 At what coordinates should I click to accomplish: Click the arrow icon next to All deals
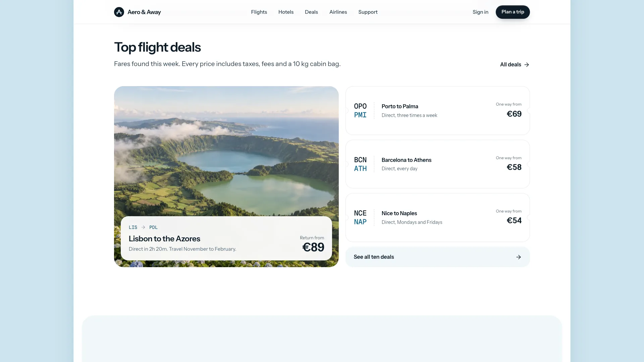(527, 65)
